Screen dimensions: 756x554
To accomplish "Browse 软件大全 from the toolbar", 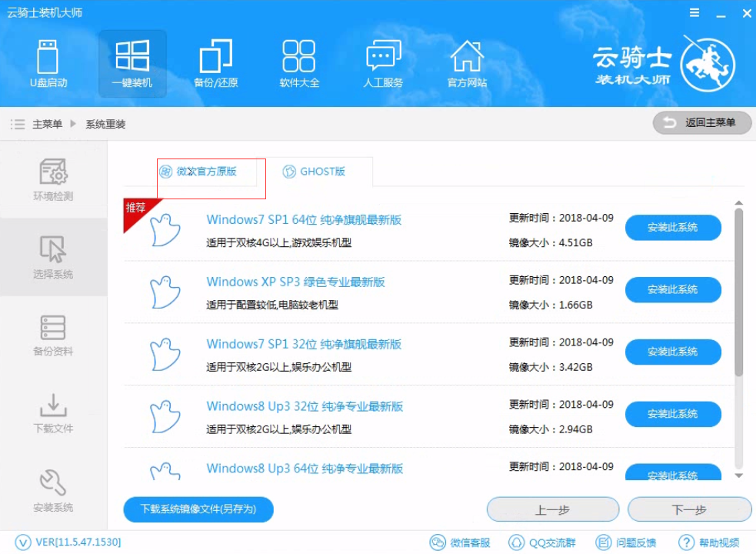I will pyautogui.click(x=299, y=63).
